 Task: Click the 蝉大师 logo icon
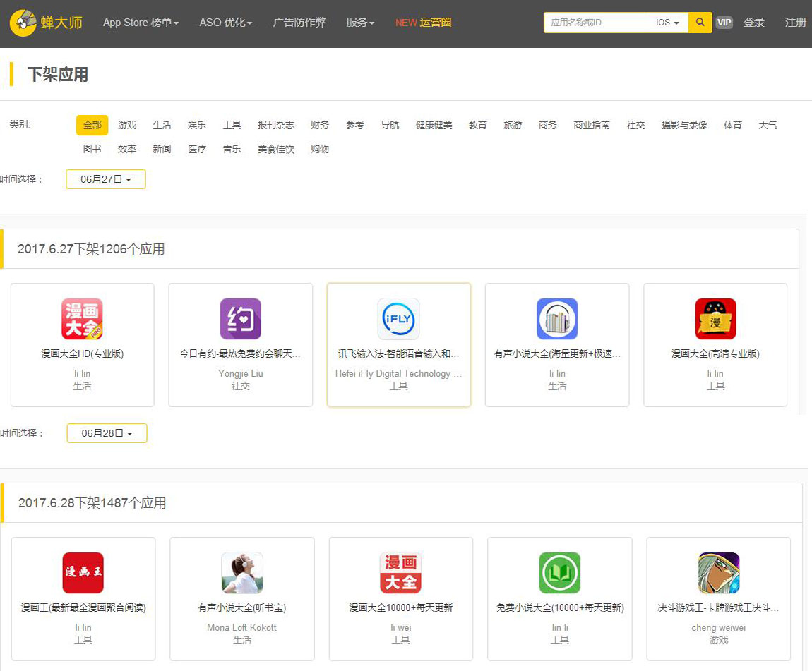pyautogui.click(x=23, y=23)
